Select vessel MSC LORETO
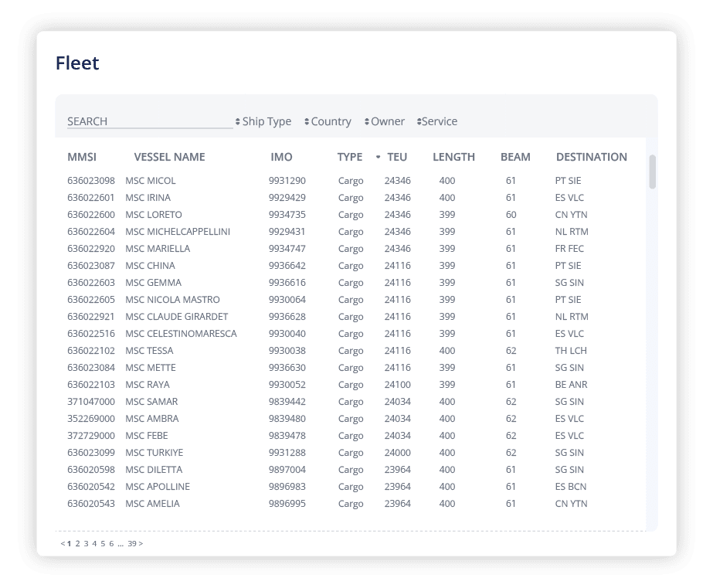This screenshot has width=713, height=588. coord(154,215)
